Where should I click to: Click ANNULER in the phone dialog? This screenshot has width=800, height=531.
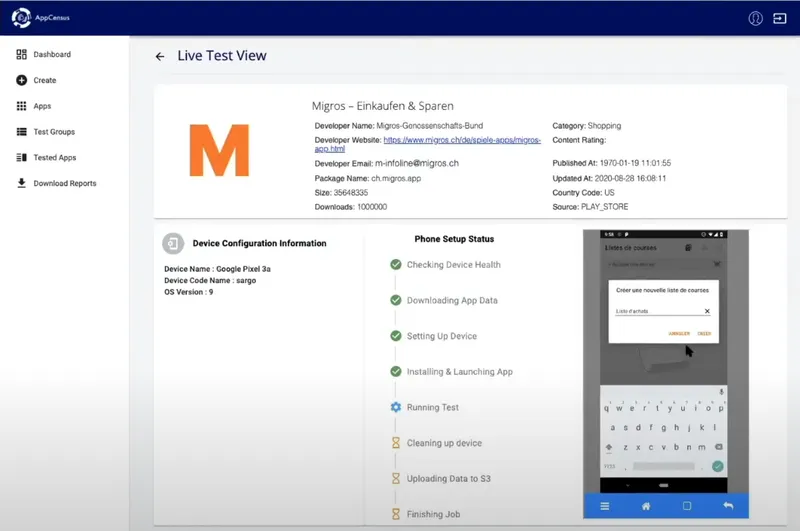click(x=679, y=334)
